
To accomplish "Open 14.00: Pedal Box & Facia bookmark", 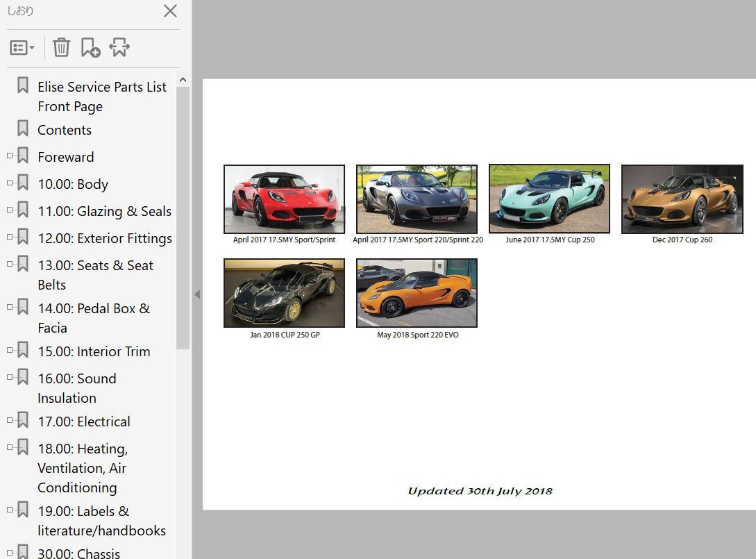I will tap(94, 318).
